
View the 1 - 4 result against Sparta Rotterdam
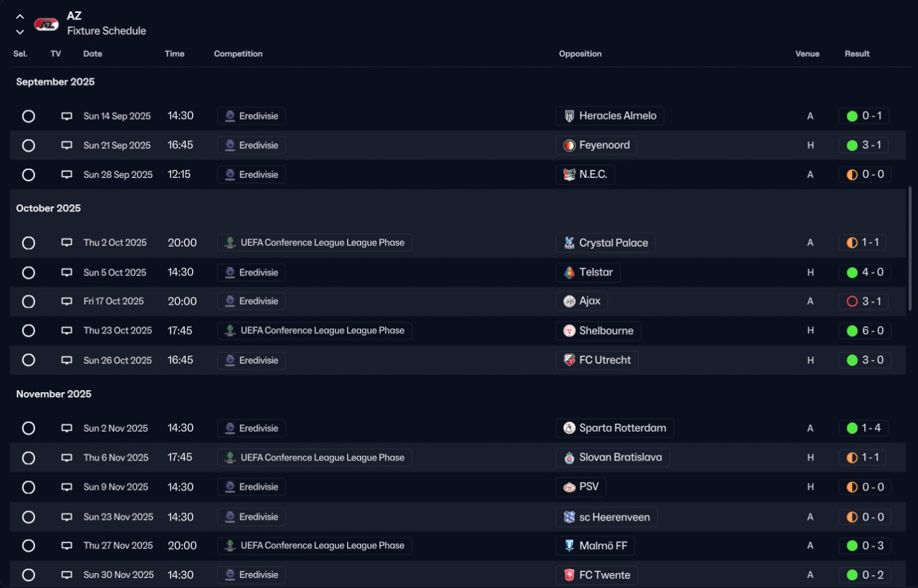(x=864, y=428)
